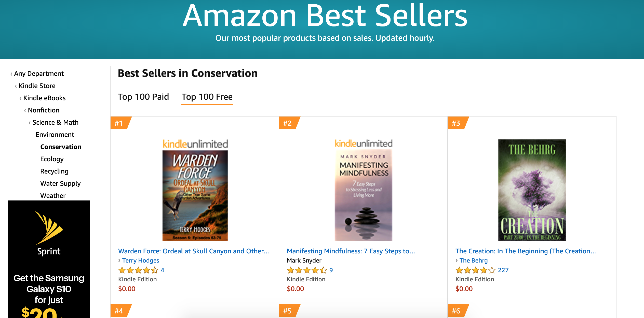Screen dimensions: 644x318
Task: Open the Warden Force title link
Action: click(194, 251)
